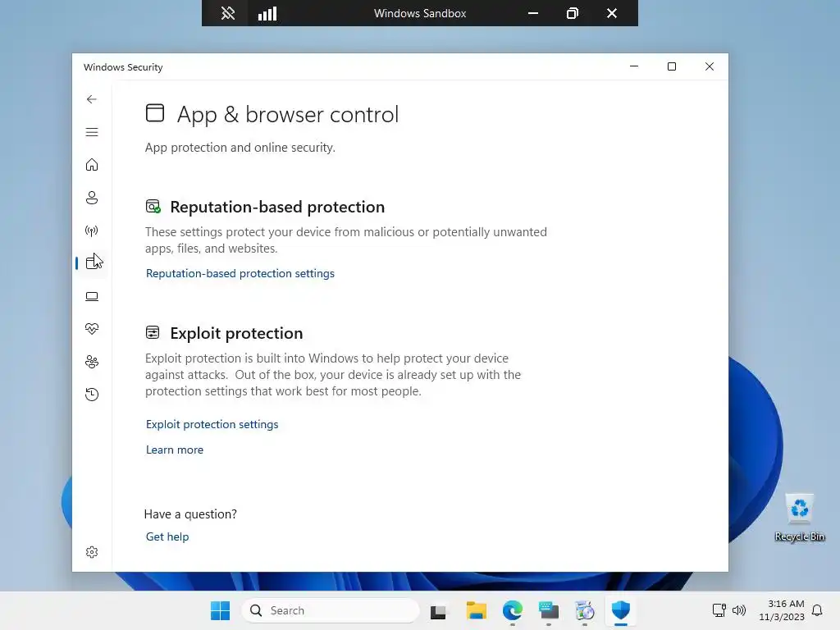Click the 'Have a question?' text

pos(190,514)
